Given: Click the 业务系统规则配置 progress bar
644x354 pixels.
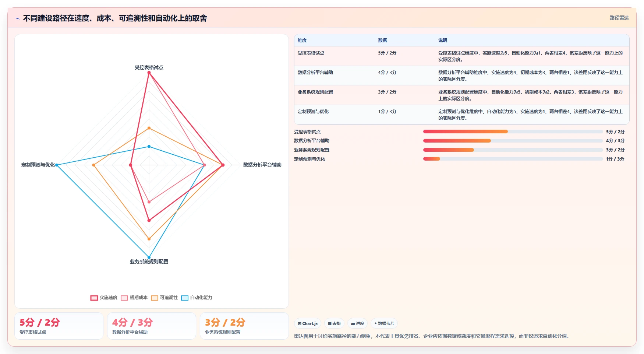Looking at the screenshot, I should 513,150.
